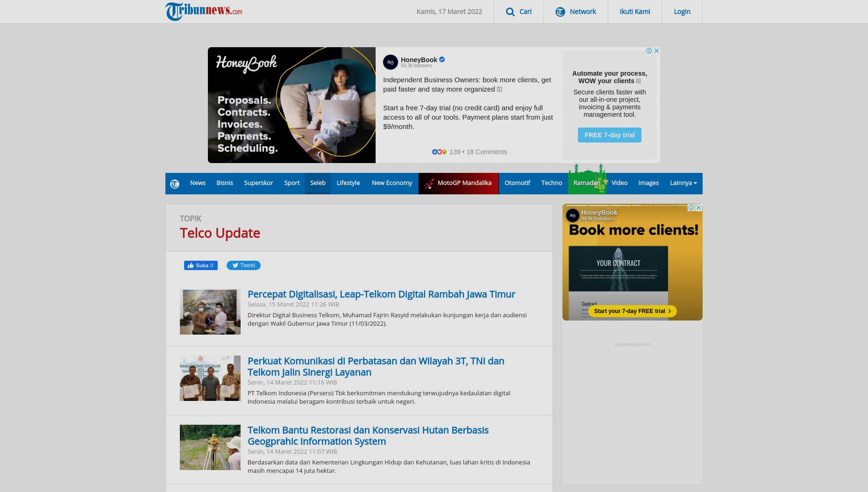The height and width of the screenshot is (492, 868).
Task: Click the Tribun home icon in navbar
Action: (x=175, y=184)
